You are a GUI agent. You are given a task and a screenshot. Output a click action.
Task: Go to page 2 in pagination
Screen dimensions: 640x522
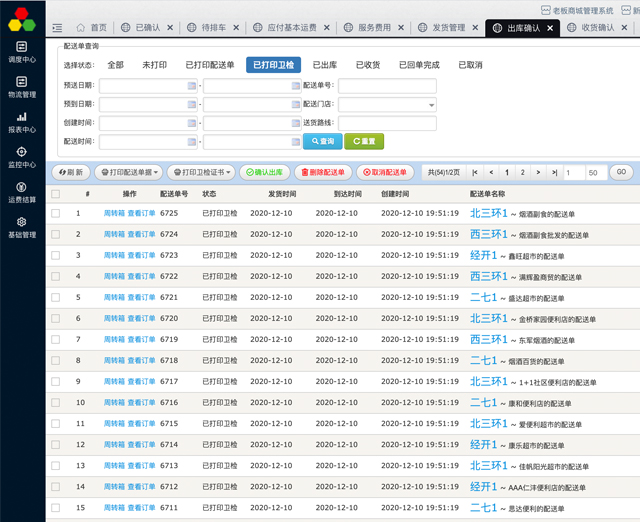[x=523, y=172]
